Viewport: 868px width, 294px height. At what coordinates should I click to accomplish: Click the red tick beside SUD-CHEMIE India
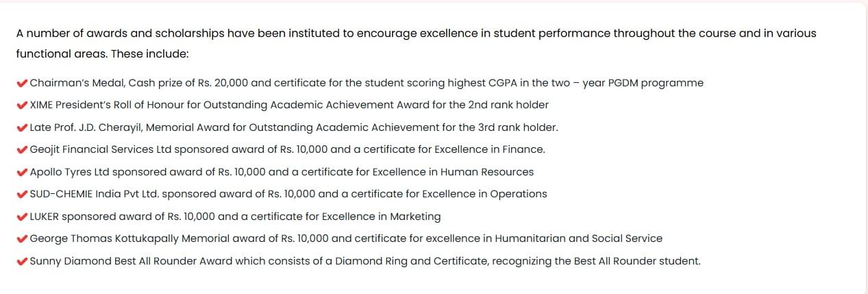point(22,194)
